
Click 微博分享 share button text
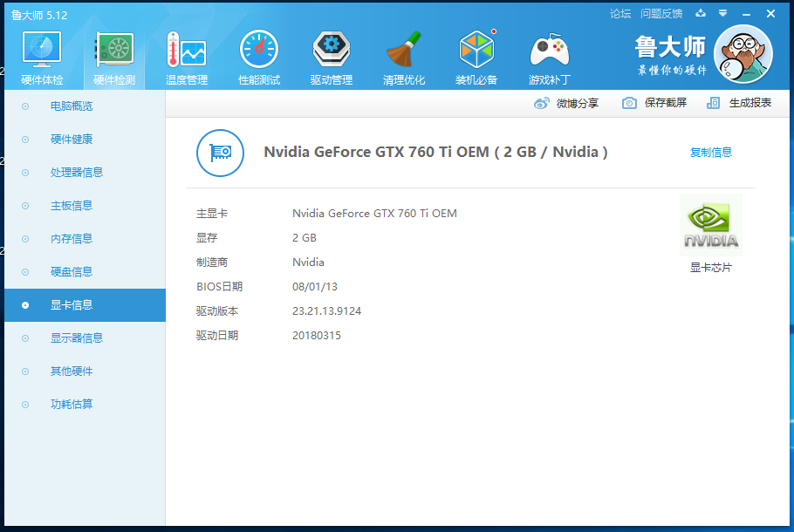point(578,103)
